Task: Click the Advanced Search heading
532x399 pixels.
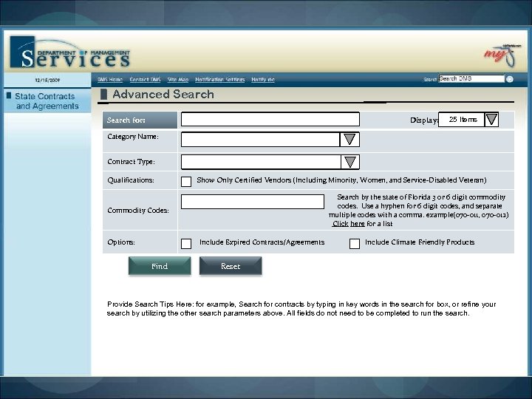Action: (163, 94)
